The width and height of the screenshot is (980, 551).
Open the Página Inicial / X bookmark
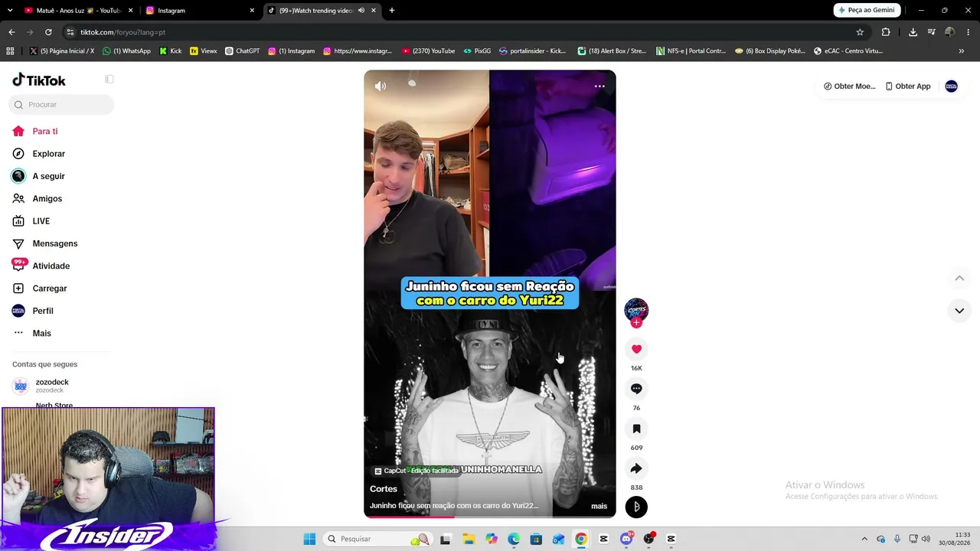62,51
